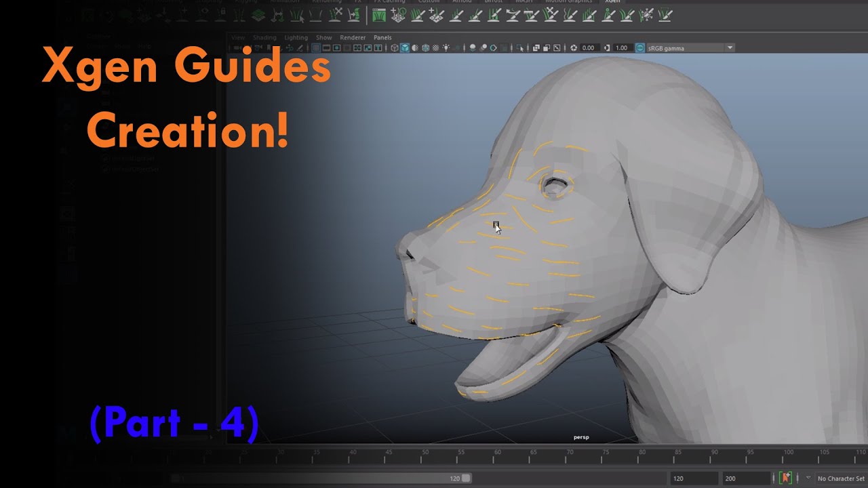Image resolution: width=868 pixels, height=488 pixels.
Task: Open Show panel menu
Action: [324, 38]
